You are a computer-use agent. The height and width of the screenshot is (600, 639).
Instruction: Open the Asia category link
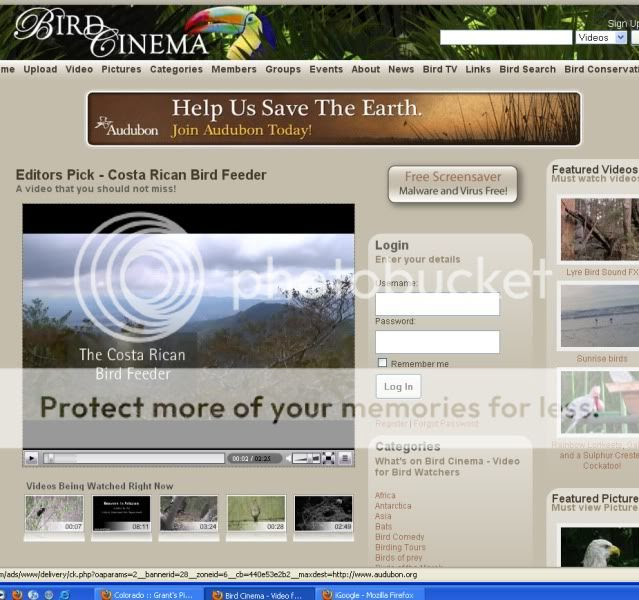pos(383,516)
